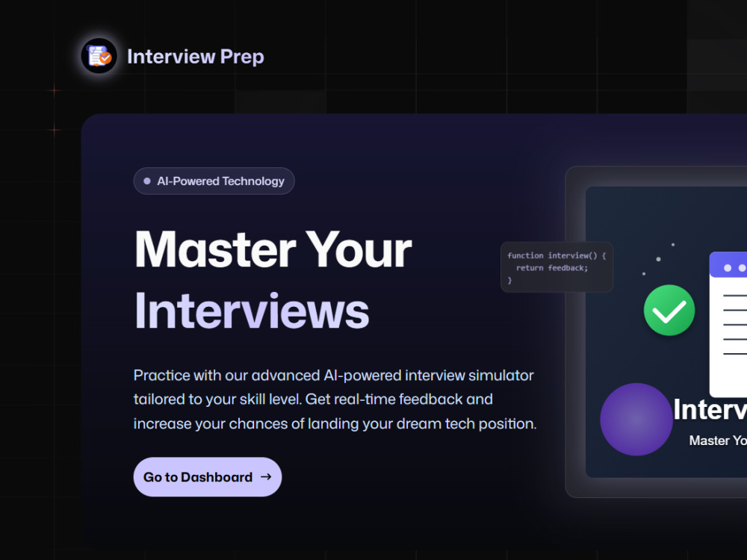Click the document window illustration in preview

[x=728, y=324]
